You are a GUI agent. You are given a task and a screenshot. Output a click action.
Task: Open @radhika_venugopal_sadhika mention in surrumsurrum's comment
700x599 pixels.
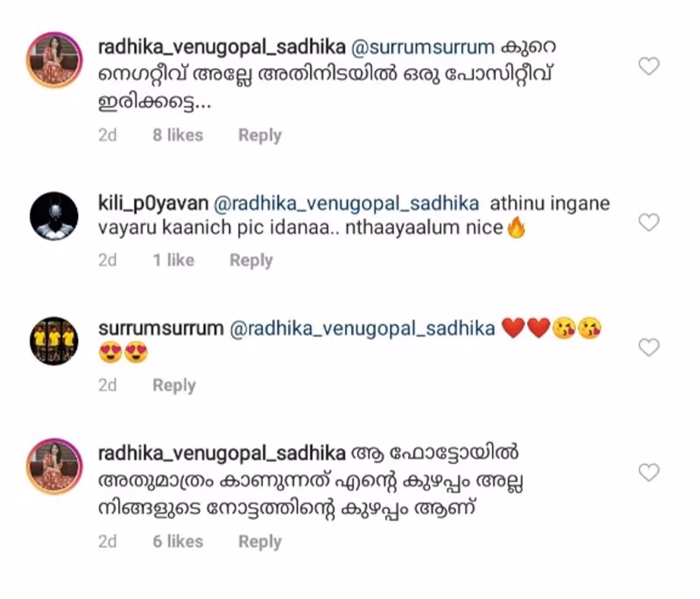click(x=362, y=329)
